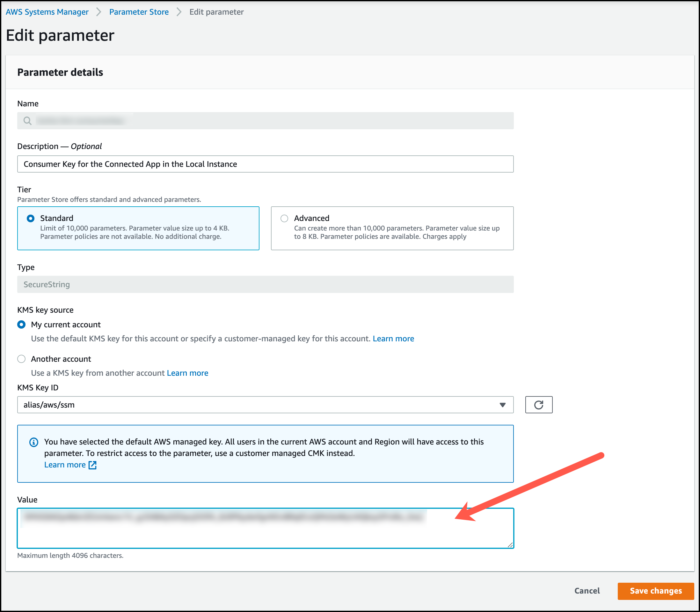Click the external link icon beside Learn more
700x612 pixels.
tap(92, 465)
